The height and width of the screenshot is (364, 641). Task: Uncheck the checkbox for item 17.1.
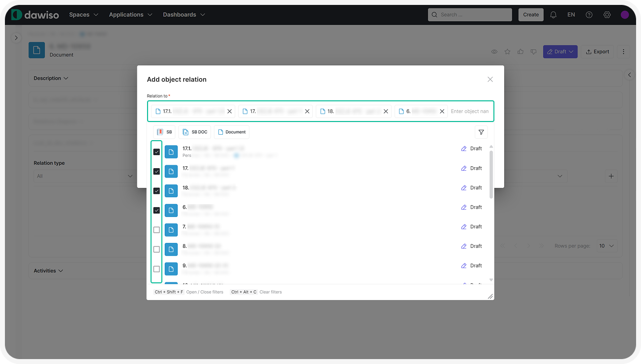(156, 152)
